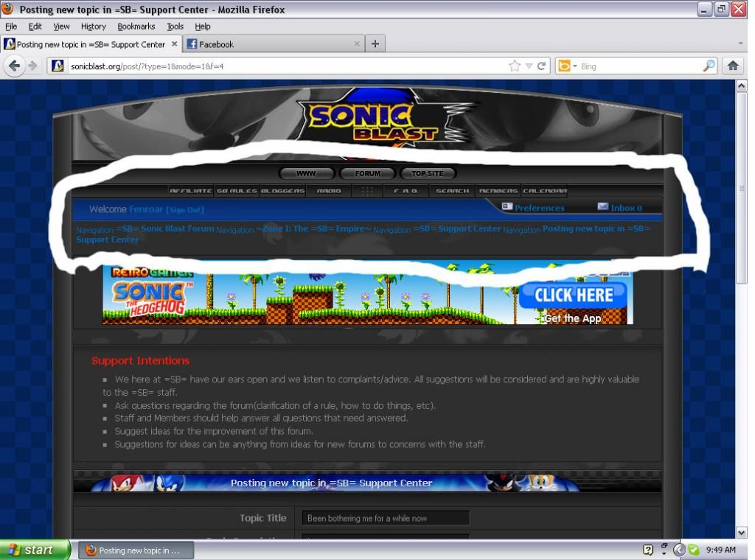Click the browser Back arrow button
This screenshot has height=560, width=755.
(15, 66)
